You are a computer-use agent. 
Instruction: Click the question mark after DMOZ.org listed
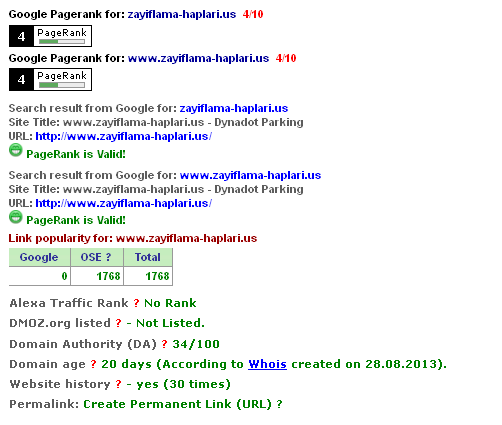tap(118, 323)
